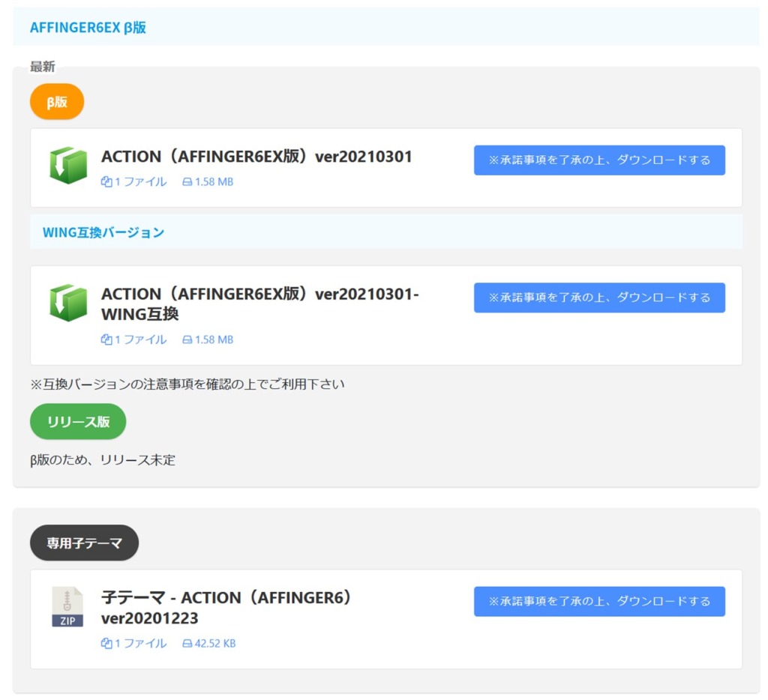Click the orange β版 badge
The image size is (768, 700).
click(x=57, y=102)
